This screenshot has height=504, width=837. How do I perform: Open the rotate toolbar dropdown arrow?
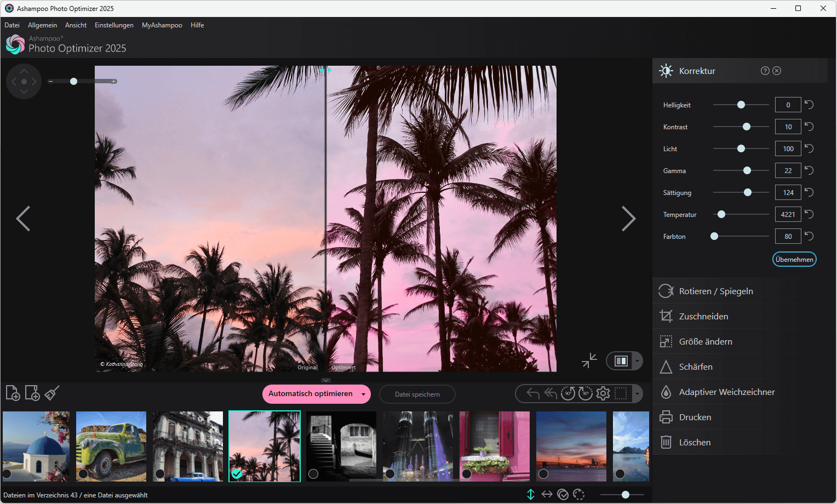(x=637, y=393)
